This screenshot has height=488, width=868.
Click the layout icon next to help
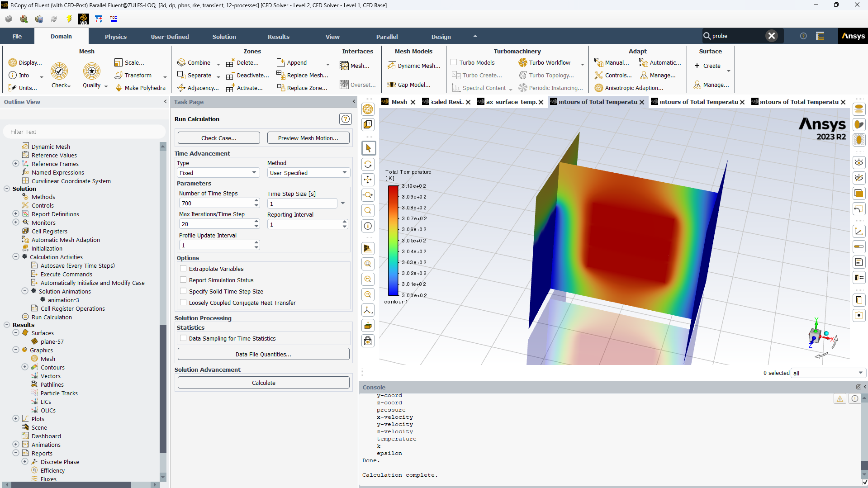[820, 36]
